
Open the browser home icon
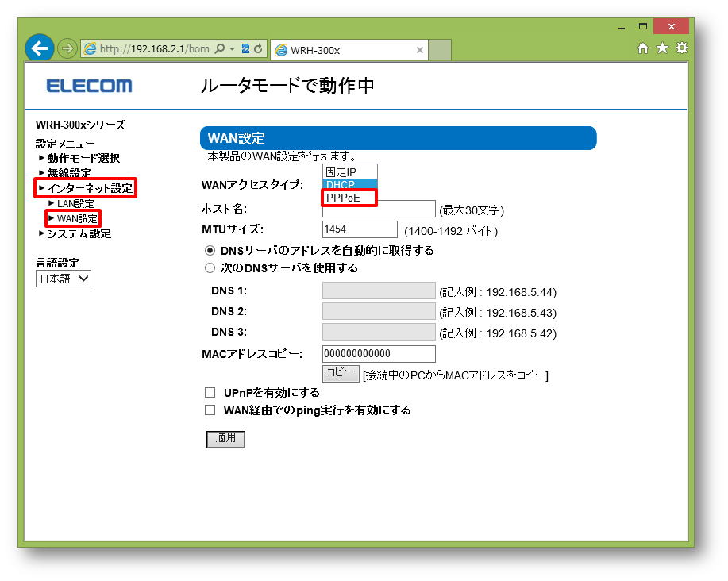coord(642,48)
